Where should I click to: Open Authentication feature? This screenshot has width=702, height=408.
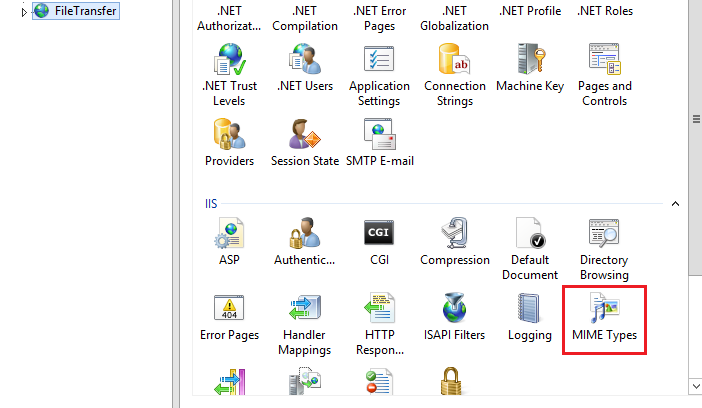pos(304,241)
